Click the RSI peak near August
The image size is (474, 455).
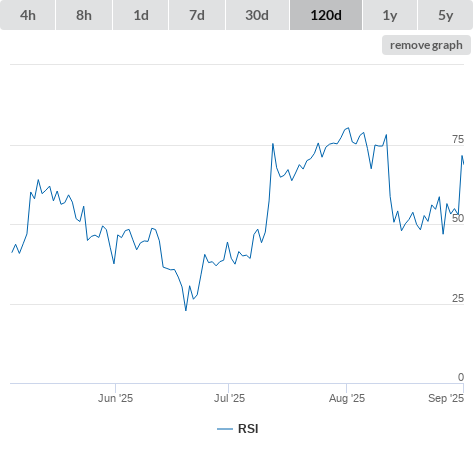(348, 128)
